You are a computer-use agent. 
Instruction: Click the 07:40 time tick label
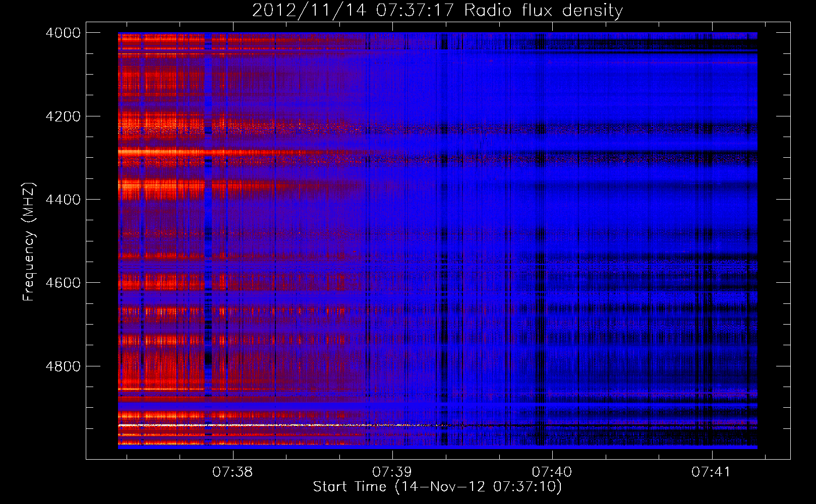pyautogui.click(x=552, y=472)
